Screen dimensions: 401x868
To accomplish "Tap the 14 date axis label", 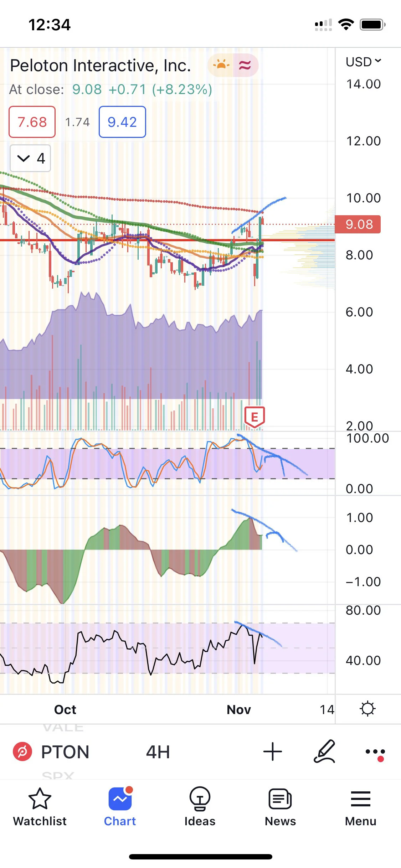I will coord(327,709).
